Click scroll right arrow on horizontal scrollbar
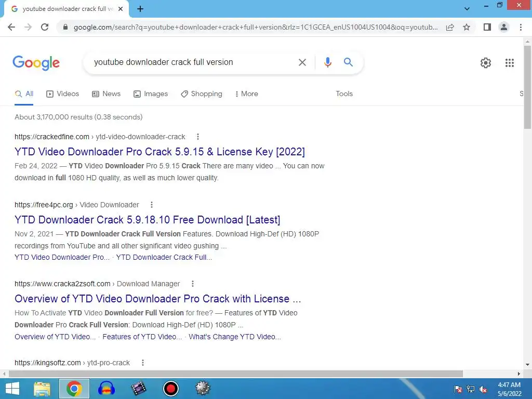Viewport: 532px width, 399px height. (519, 374)
